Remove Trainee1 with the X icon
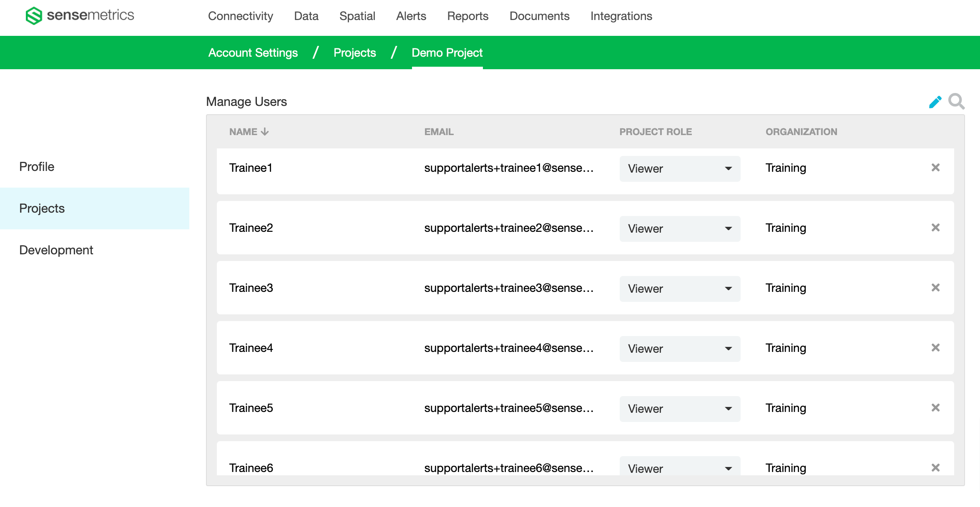The height and width of the screenshot is (507, 980). tap(935, 168)
